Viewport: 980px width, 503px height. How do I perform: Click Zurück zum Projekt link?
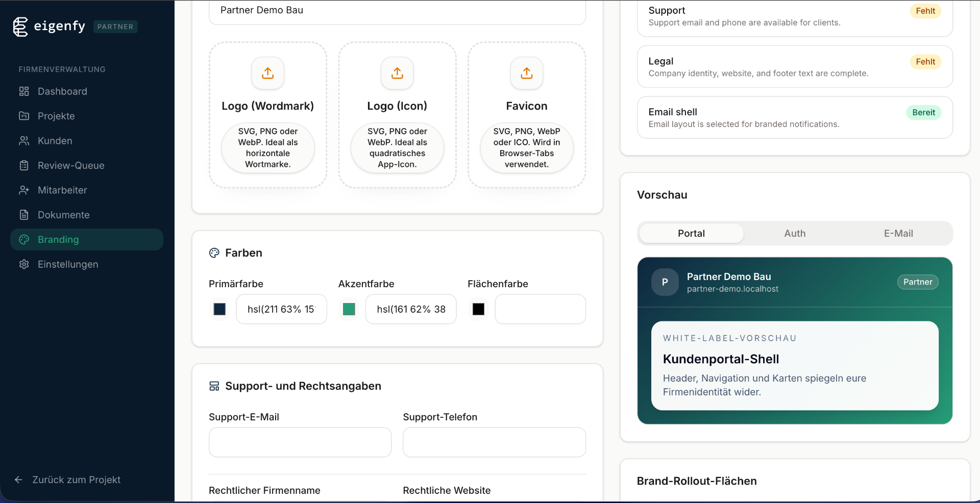[x=76, y=480]
